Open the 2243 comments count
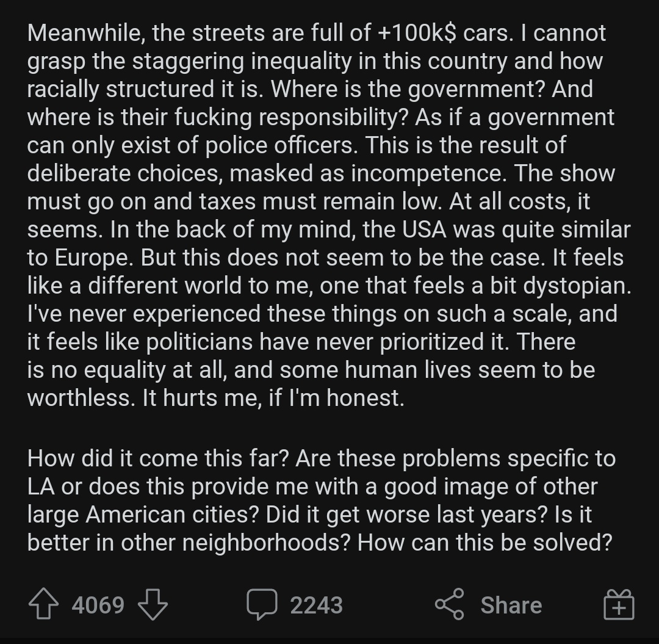 [x=317, y=606]
